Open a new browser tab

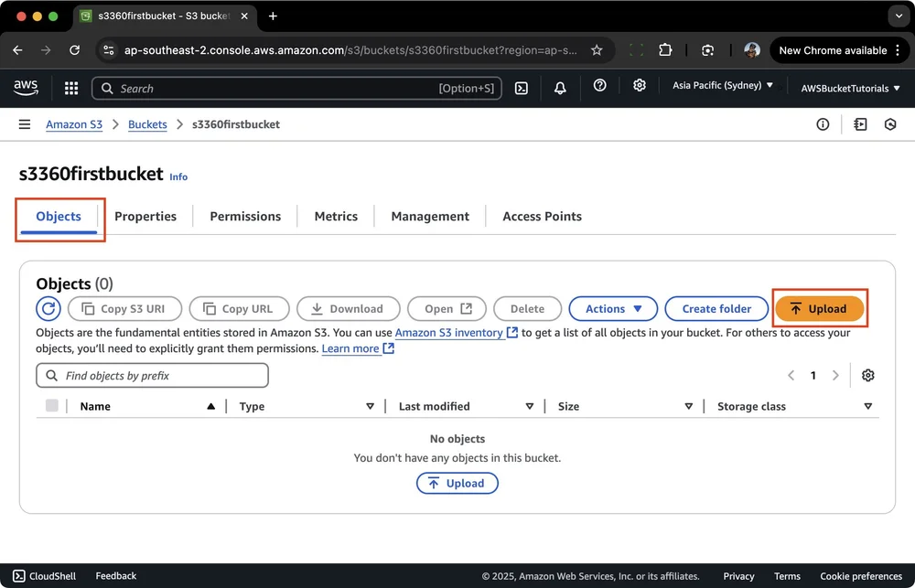coord(273,16)
